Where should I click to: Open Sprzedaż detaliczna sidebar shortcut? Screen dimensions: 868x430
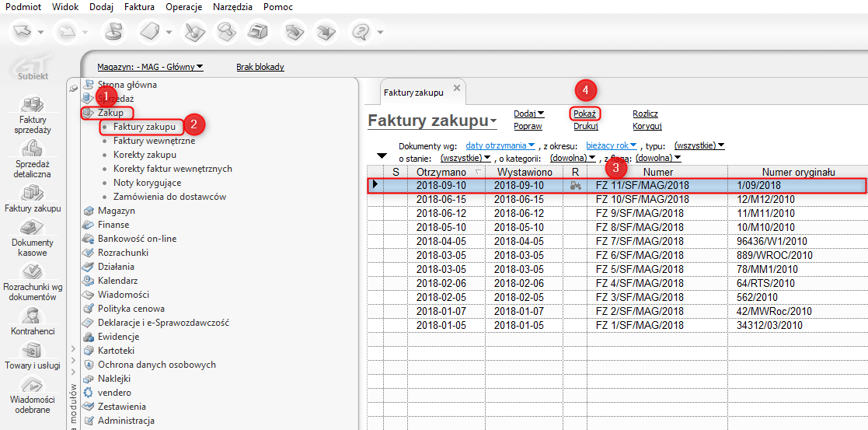[33, 159]
